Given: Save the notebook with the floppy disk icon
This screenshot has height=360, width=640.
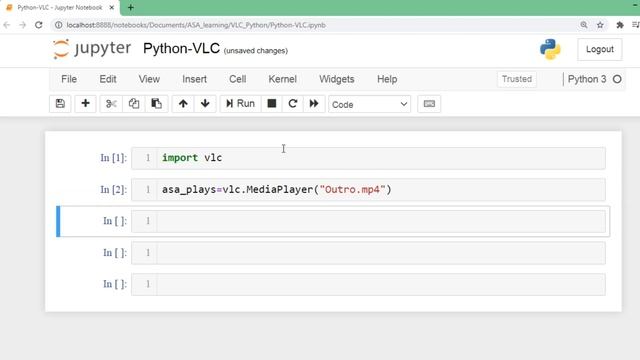Looking at the screenshot, I should pos(60,104).
